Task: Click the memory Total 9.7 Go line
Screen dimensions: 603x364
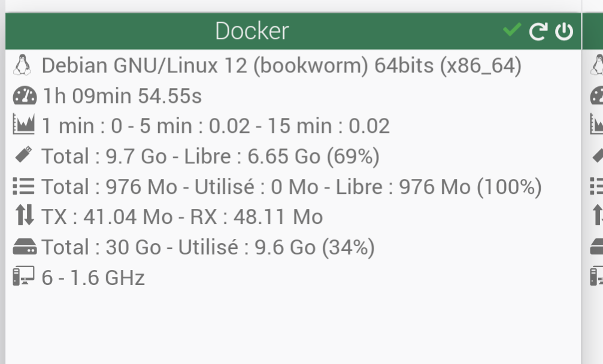Action: (x=211, y=156)
